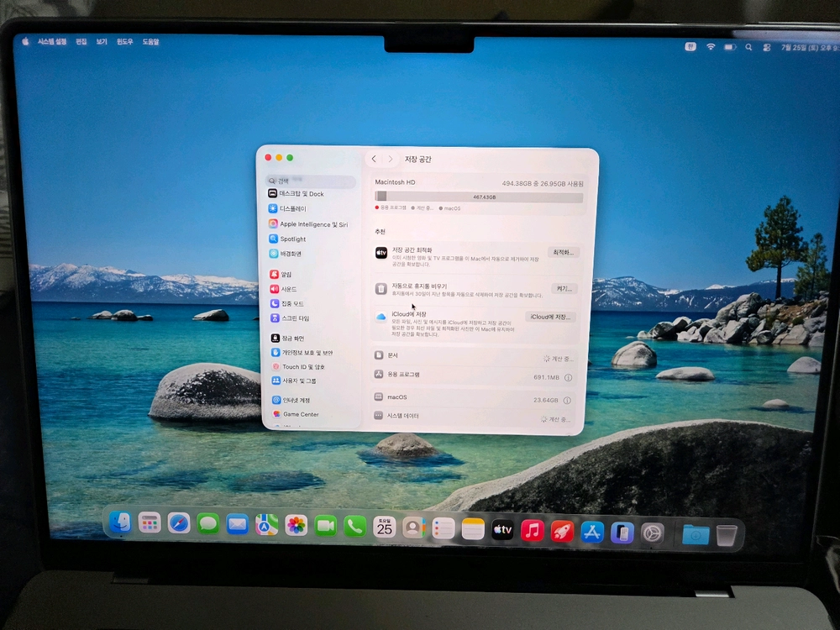Viewport: 840px width, 630px height.
Task: Open the 편집 menu in menu bar
Action: pyautogui.click(x=81, y=41)
